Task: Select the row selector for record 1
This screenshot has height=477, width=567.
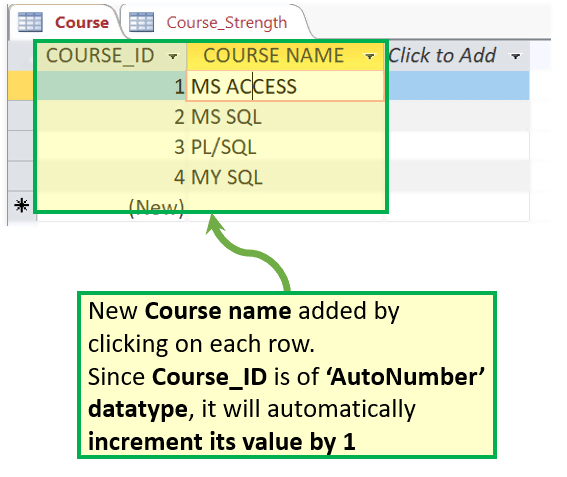Action: pos(21,86)
